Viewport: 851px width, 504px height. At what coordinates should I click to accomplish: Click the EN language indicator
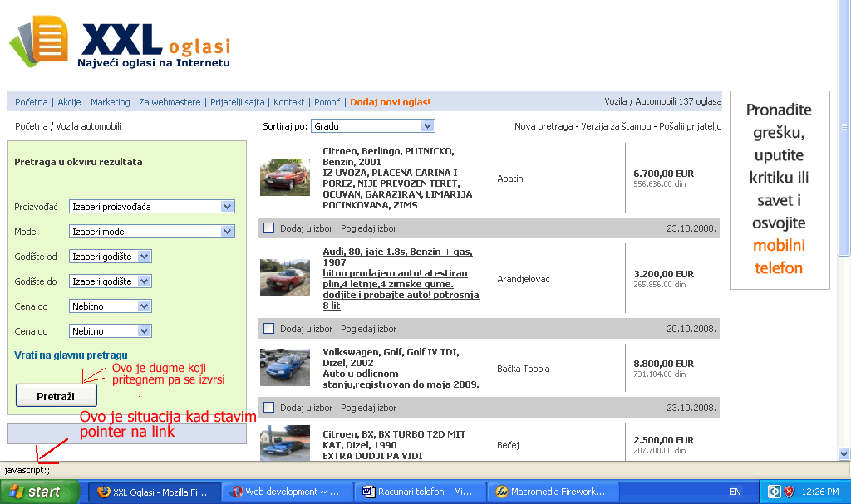(735, 492)
